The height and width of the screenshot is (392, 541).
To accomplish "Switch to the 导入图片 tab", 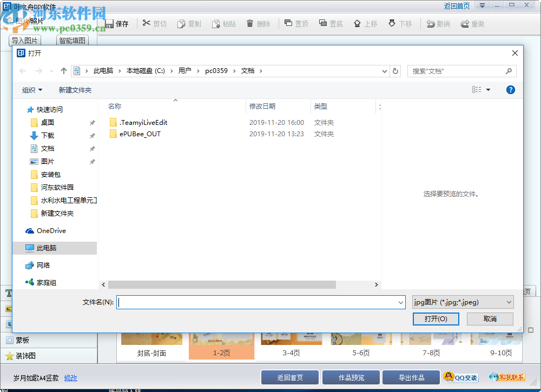I will pyautogui.click(x=24, y=39).
